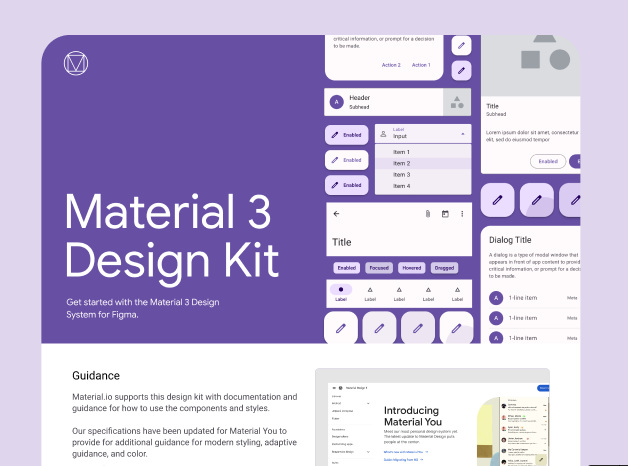The image size is (628, 466).
Task: Collapse the Label Input dropdown arrow
Action: click(x=463, y=134)
